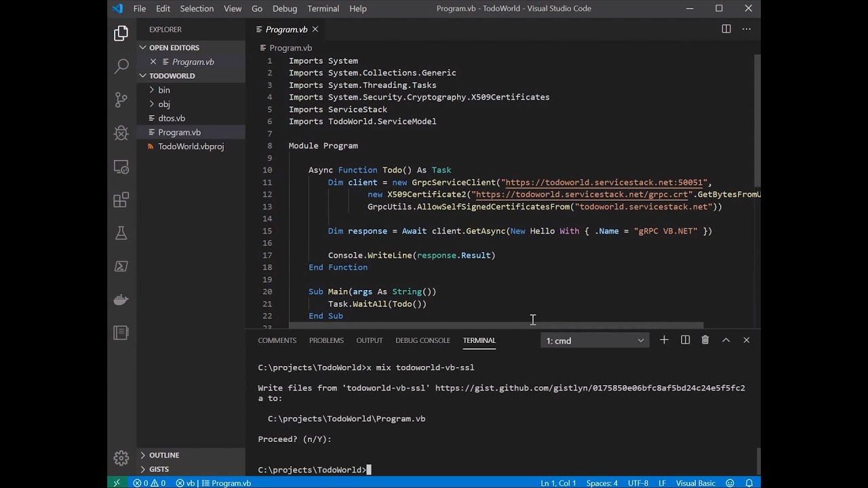The height and width of the screenshot is (488, 868).
Task: Click the editor vertical scrollbar
Action: point(757,120)
